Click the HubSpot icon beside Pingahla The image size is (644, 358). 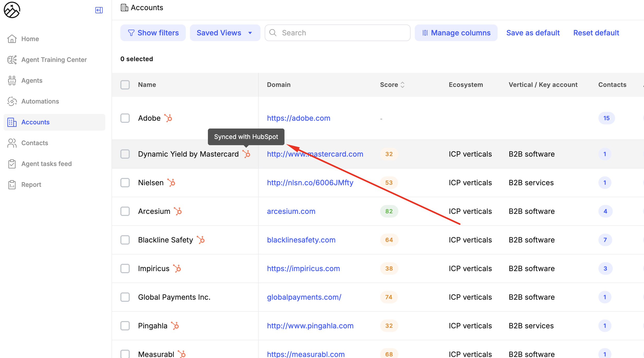tap(175, 326)
